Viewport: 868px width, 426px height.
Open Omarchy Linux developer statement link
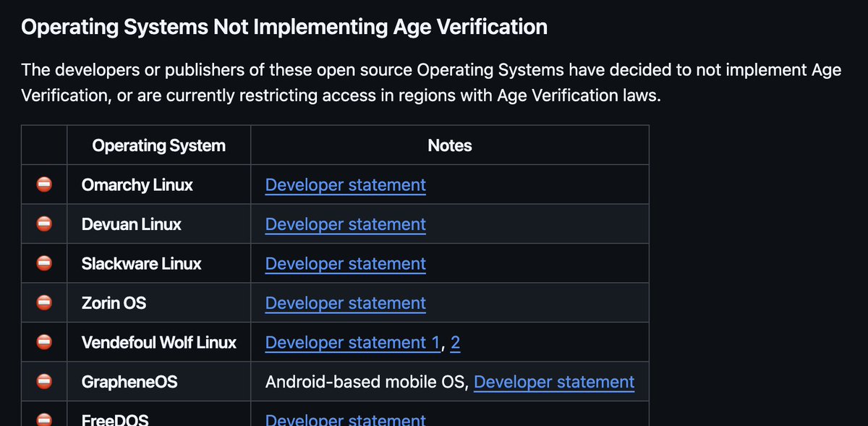[346, 185]
